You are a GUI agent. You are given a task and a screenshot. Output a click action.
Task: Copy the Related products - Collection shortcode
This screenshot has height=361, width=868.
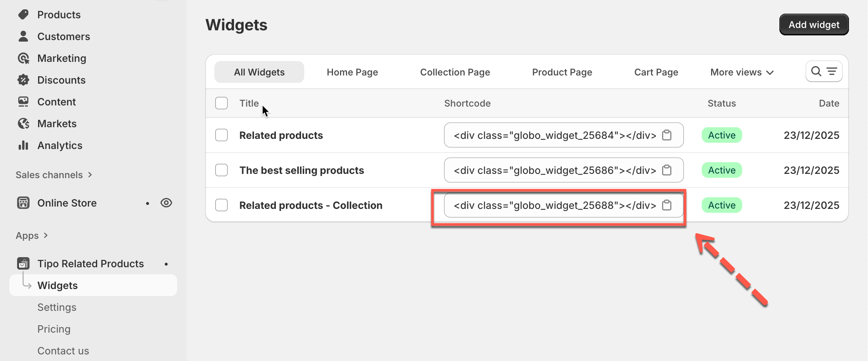pyautogui.click(x=667, y=205)
